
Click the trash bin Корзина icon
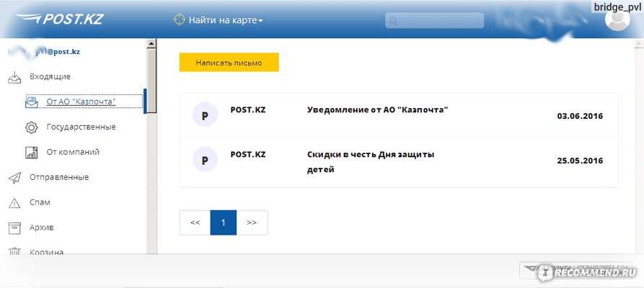click(x=14, y=251)
